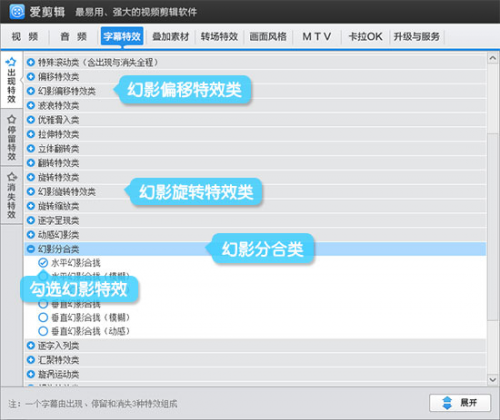Select the 字幕特效 tab
Screen dimensions: 500x420
tap(122, 36)
